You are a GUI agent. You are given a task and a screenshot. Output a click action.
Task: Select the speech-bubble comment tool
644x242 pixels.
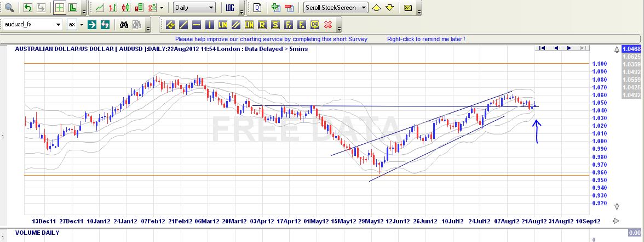314,25
